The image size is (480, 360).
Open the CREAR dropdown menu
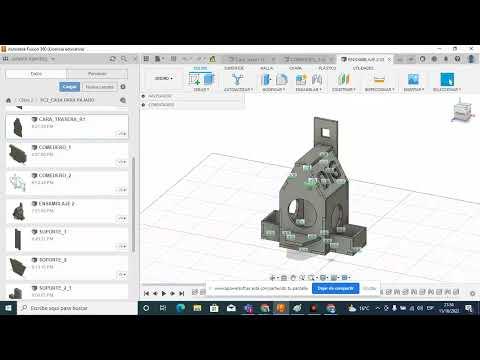click(201, 90)
